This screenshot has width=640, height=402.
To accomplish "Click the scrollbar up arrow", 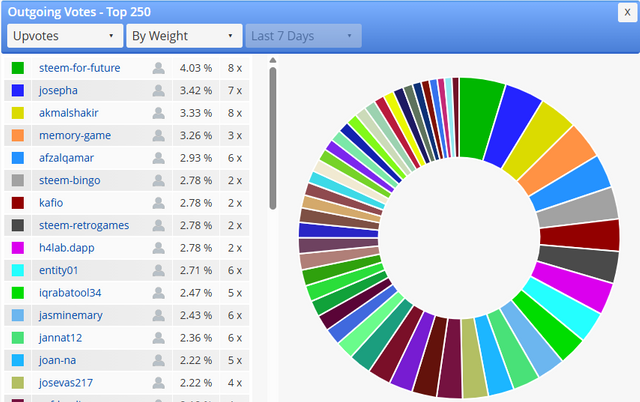I will tap(273, 60).
